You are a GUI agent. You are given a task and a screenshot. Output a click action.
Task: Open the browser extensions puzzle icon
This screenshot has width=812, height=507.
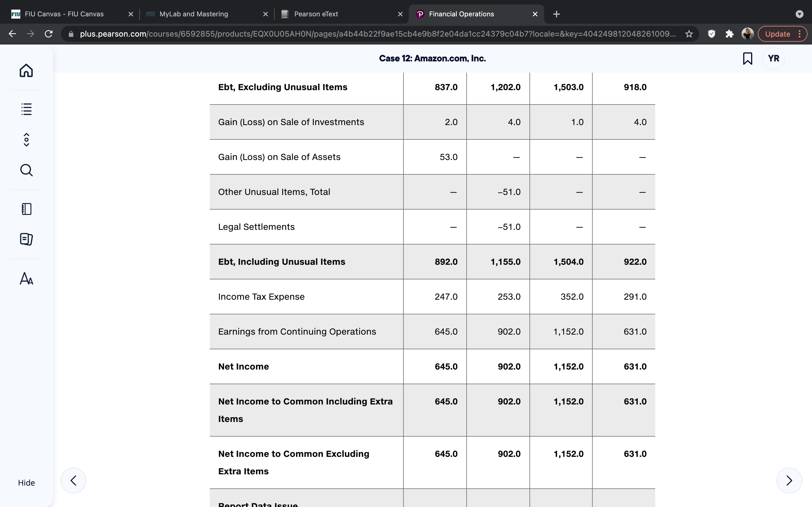click(x=729, y=34)
